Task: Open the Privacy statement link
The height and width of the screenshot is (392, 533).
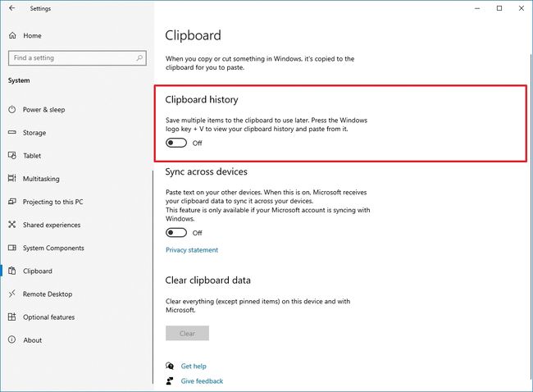Action: tap(192, 250)
